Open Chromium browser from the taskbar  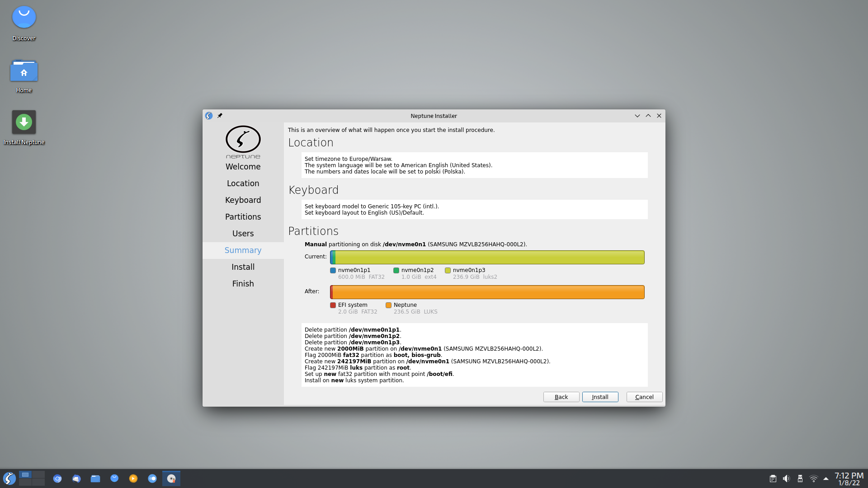[x=57, y=479]
